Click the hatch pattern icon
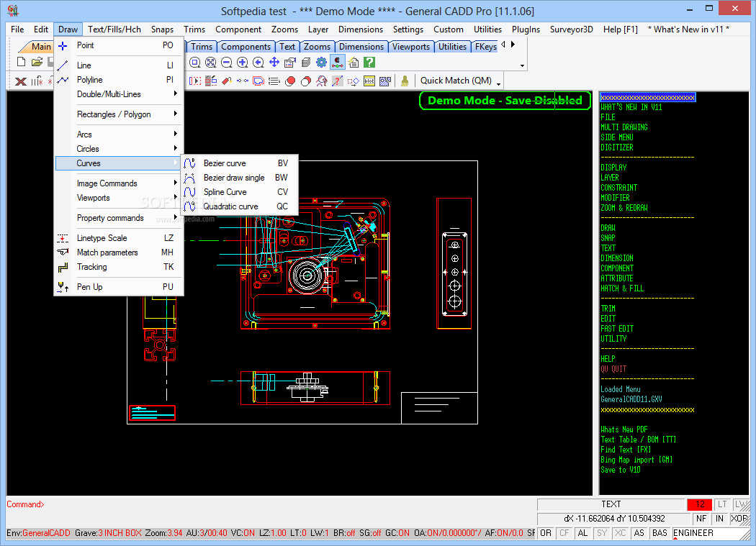 click(384, 81)
